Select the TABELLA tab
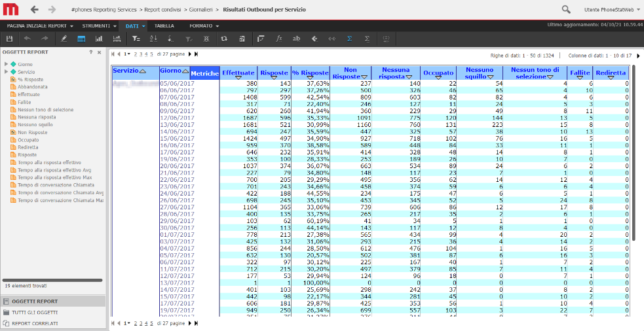 pyautogui.click(x=164, y=26)
